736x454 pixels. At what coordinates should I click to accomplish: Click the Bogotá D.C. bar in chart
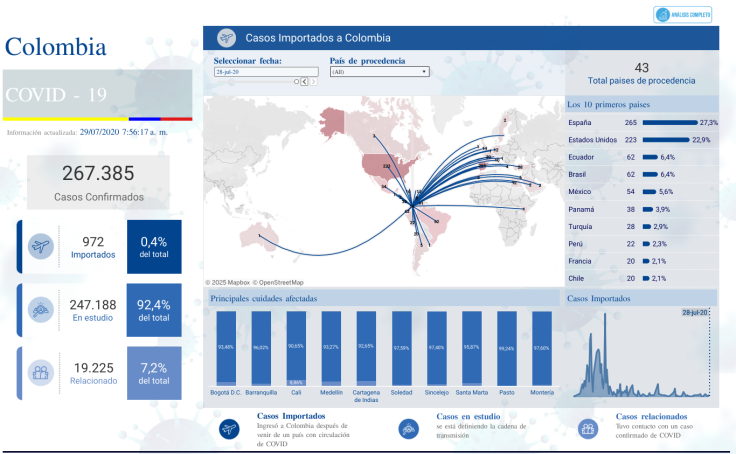click(226, 347)
